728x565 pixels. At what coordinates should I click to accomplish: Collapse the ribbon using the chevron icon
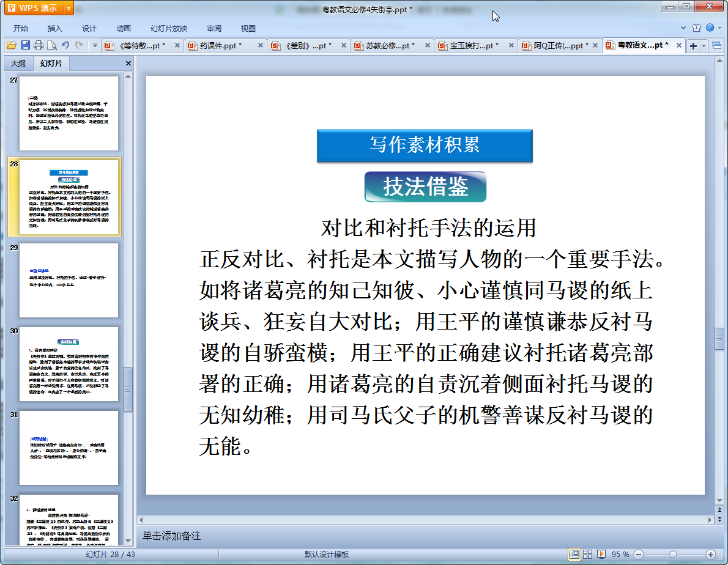[683, 28]
